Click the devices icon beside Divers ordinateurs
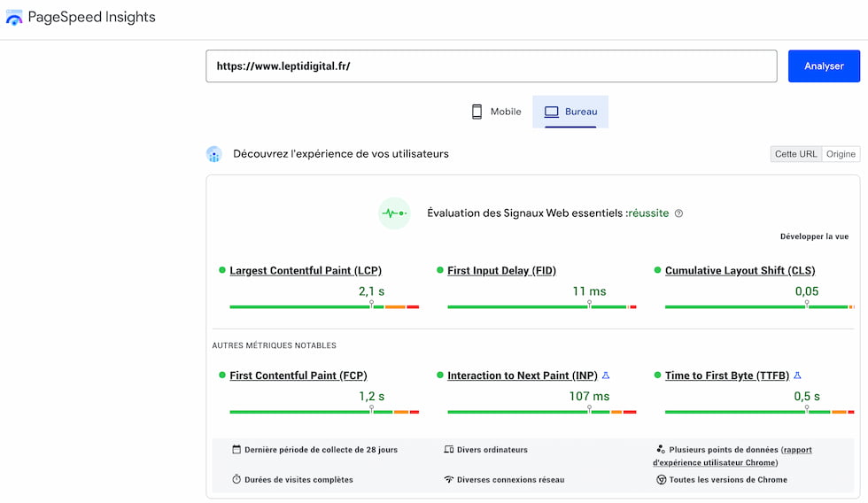Image resolution: width=868 pixels, height=503 pixels. coord(449,449)
